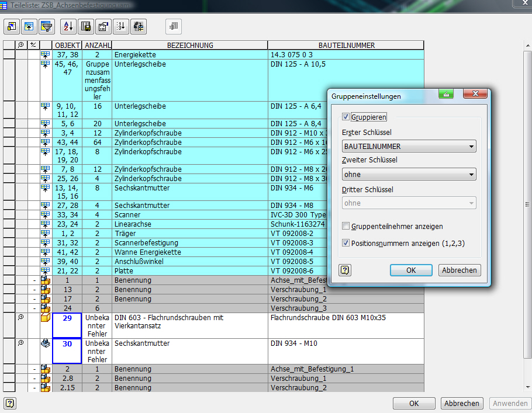Enable Gruppenteilnehmer anzeigen checkbox
The height and width of the screenshot is (413, 532).
tap(346, 226)
